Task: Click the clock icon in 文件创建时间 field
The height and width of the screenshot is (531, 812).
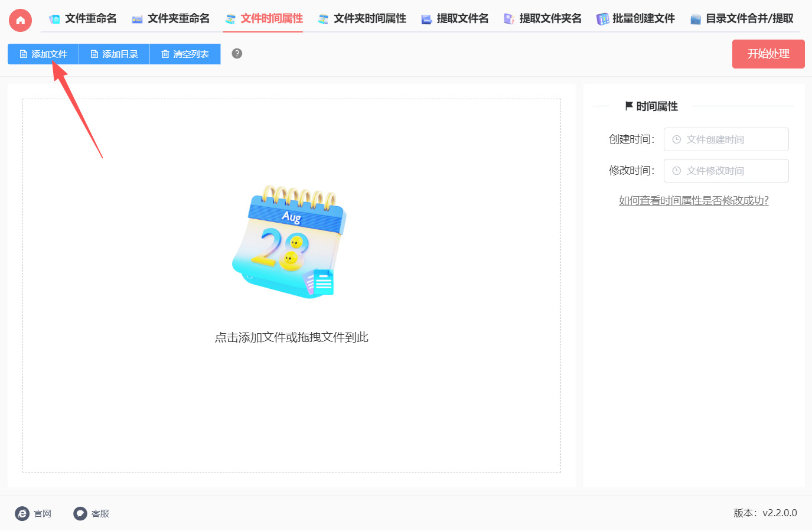Action: click(677, 139)
